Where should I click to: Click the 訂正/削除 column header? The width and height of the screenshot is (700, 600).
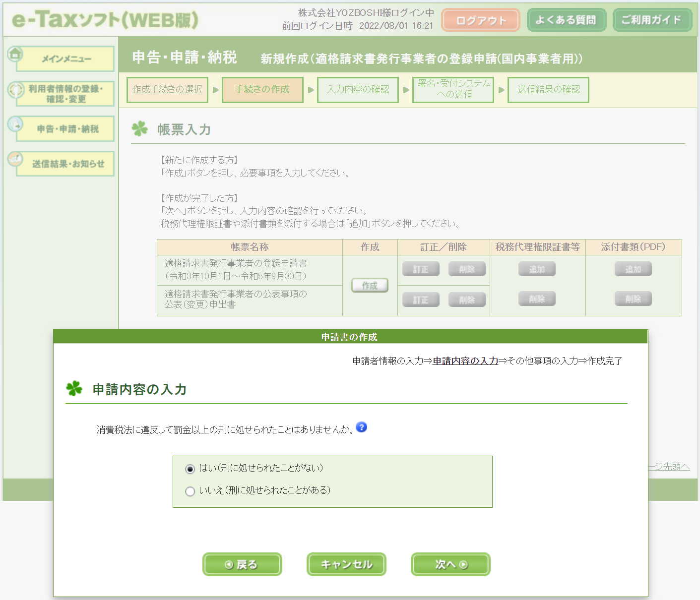click(x=444, y=247)
